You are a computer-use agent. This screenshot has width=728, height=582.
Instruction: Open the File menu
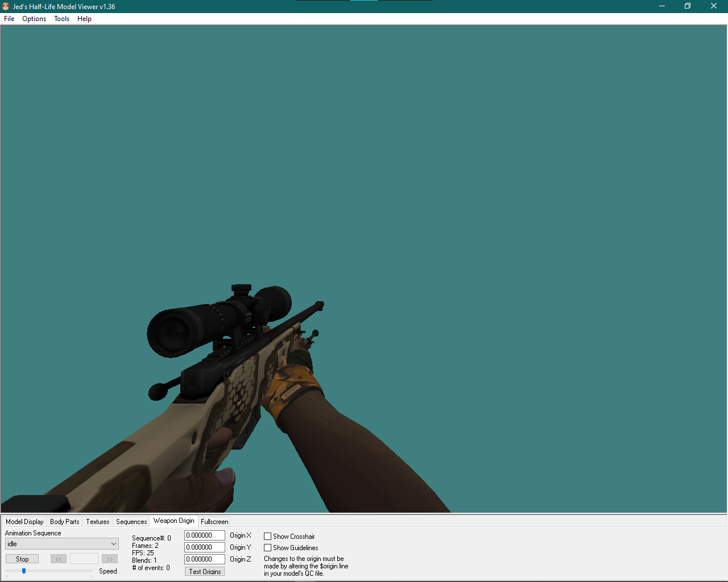[9, 19]
